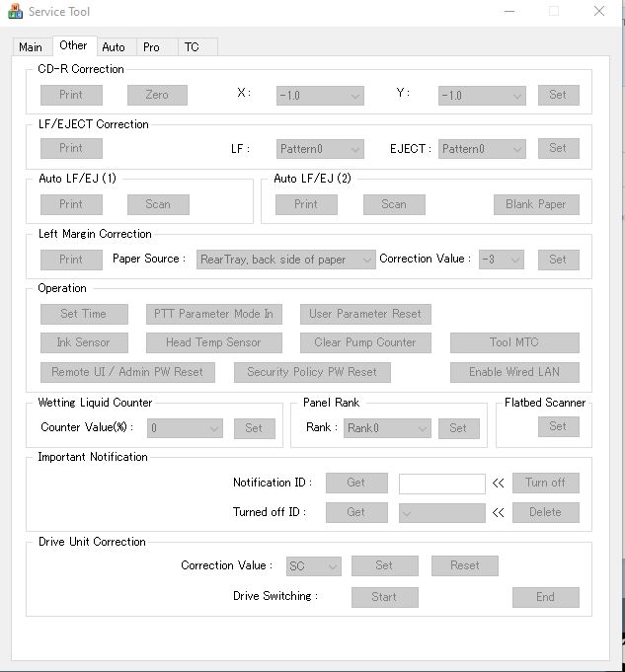Viewport: 625px width, 672px height.
Task: Click the Zero button in CD-R Correction
Action: pyautogui.click(x=157, y=95)
